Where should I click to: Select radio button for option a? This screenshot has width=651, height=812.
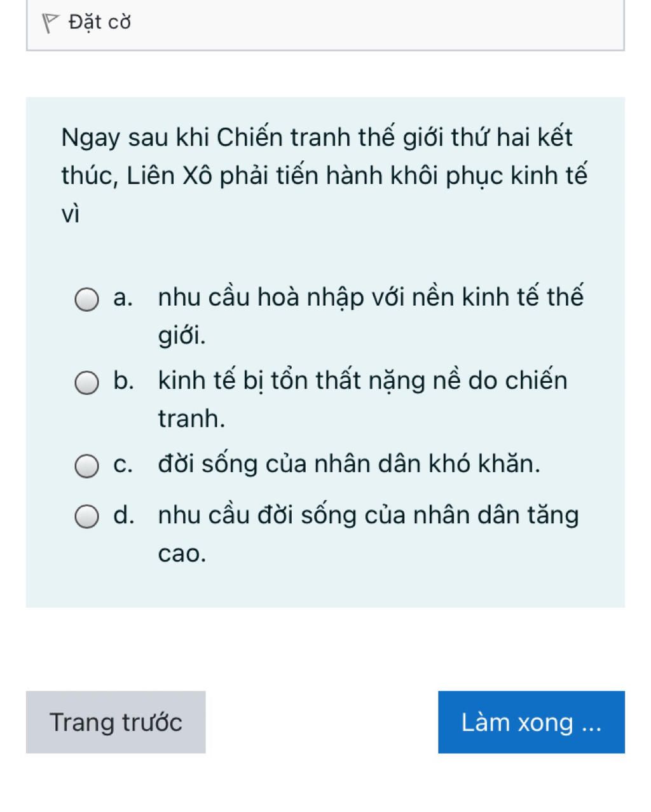click(87, 299)
